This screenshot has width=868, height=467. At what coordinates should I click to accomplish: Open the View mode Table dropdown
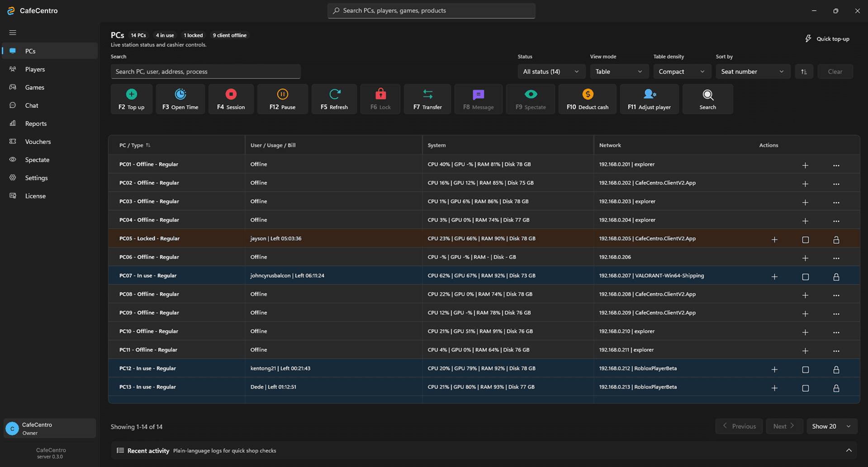coord(619,71)
